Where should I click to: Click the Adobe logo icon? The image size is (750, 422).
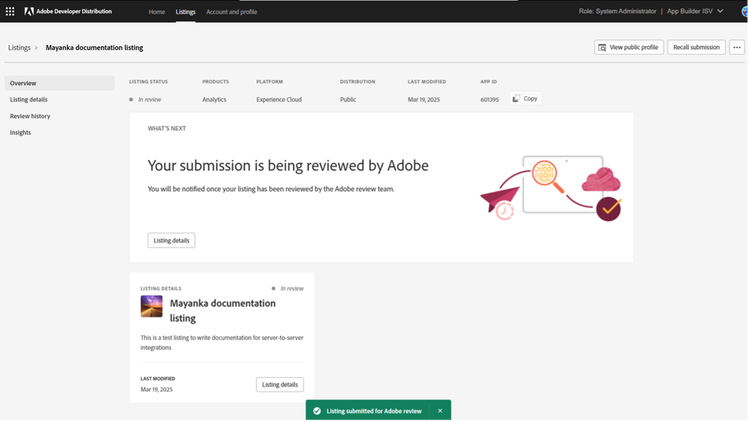(x=29, y=11)
